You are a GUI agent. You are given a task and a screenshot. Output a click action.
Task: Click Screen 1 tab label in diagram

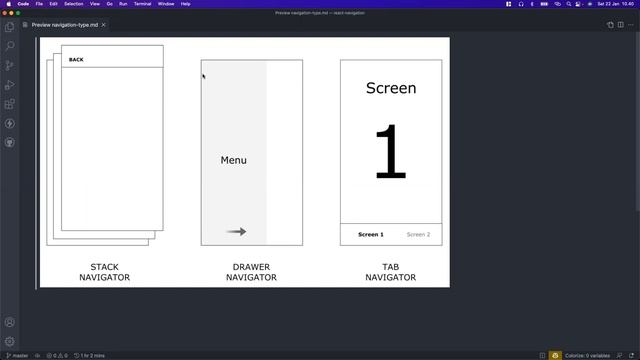(371, 234)
